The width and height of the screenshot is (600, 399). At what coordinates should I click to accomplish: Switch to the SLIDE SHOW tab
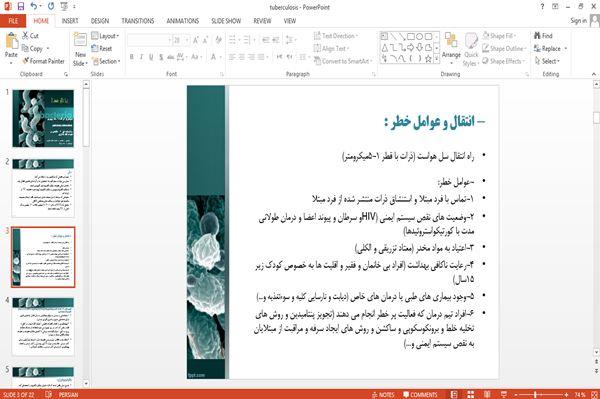pyautogui.click(x=226, y=21)
